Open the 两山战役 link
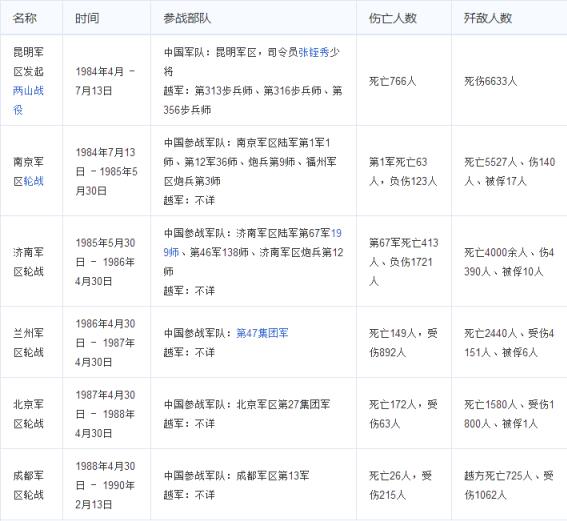Image resolution: width=567 pixels, height=521 pixels. [x=28, y=100]
